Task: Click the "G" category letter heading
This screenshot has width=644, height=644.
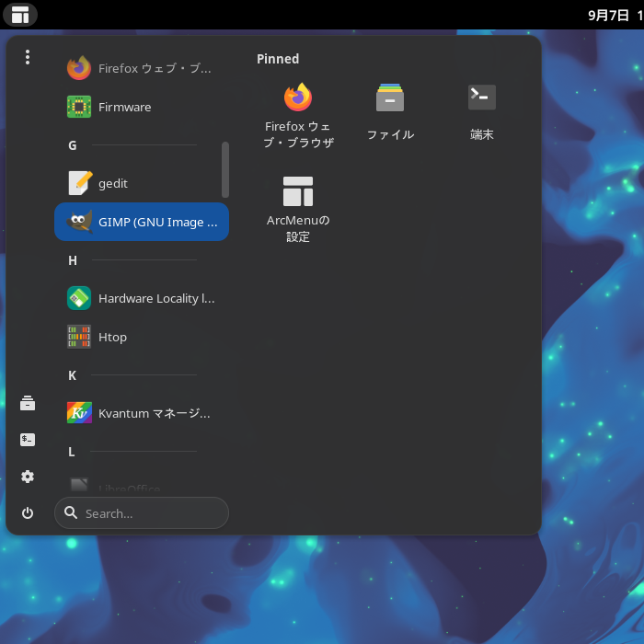Action: pos(73,145)
